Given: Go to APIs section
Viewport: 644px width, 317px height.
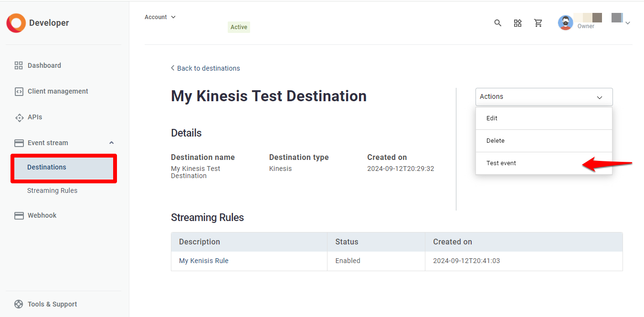Looking at the screenshot, I should pos(35,117).
